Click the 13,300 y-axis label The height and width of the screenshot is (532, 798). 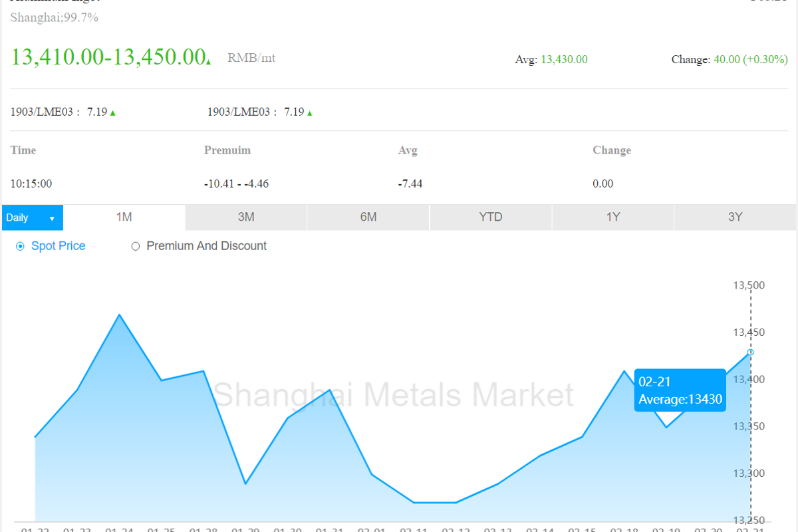click(x=749, y=473)
